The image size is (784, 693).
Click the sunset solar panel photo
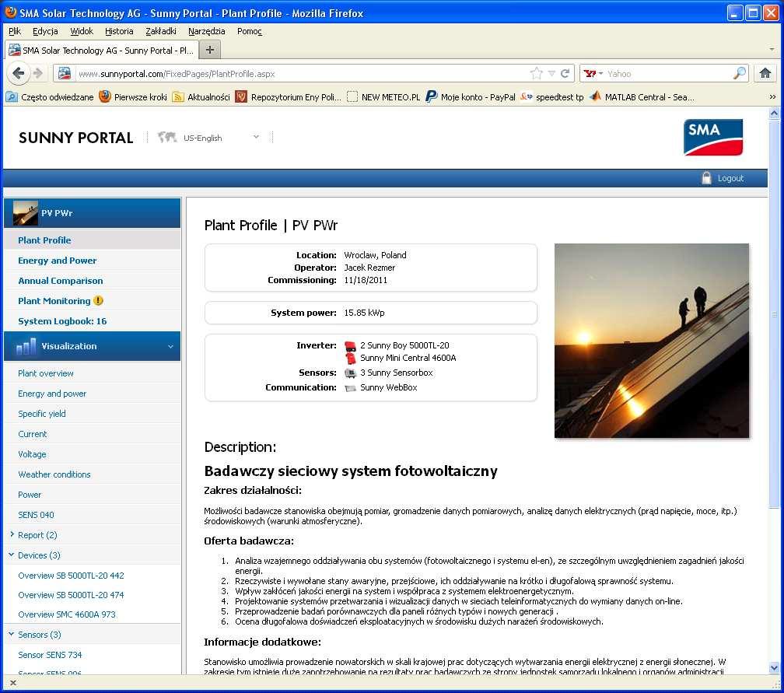652,341
